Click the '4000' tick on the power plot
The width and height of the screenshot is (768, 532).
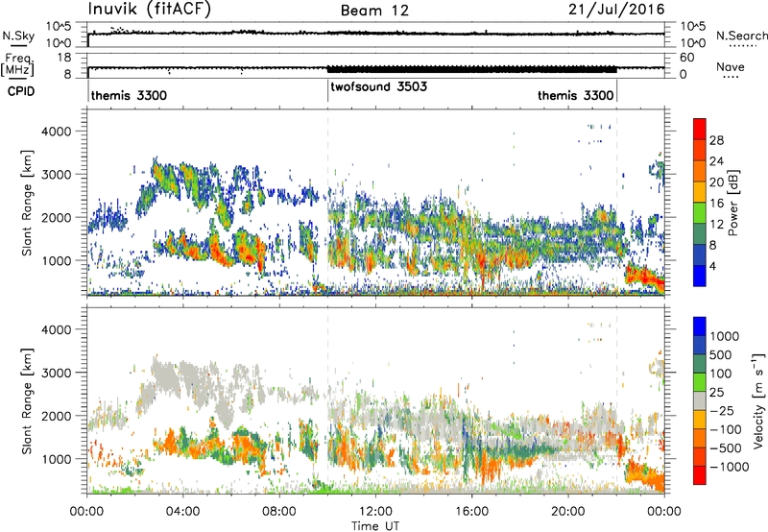pyautogui.click(x=56, y=132)
